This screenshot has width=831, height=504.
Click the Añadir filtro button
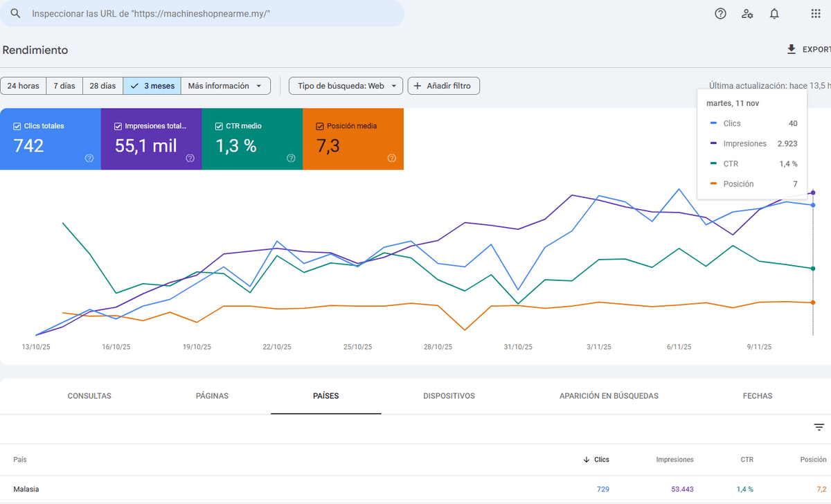click(x=443, y=86)
